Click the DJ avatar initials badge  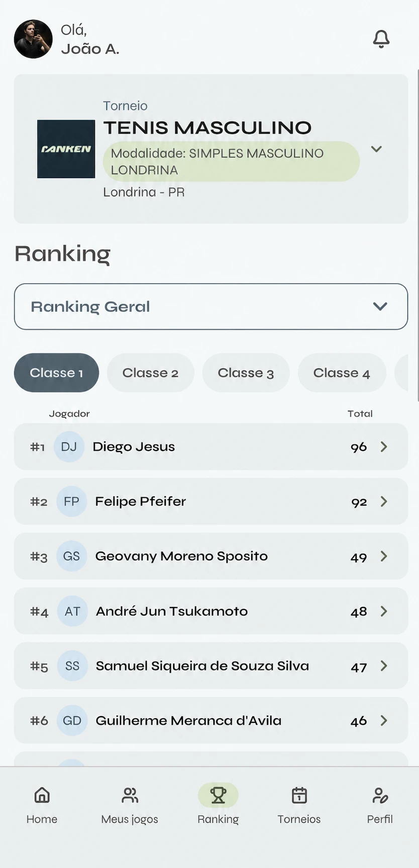pyautogui.click(x=69, y=447)
